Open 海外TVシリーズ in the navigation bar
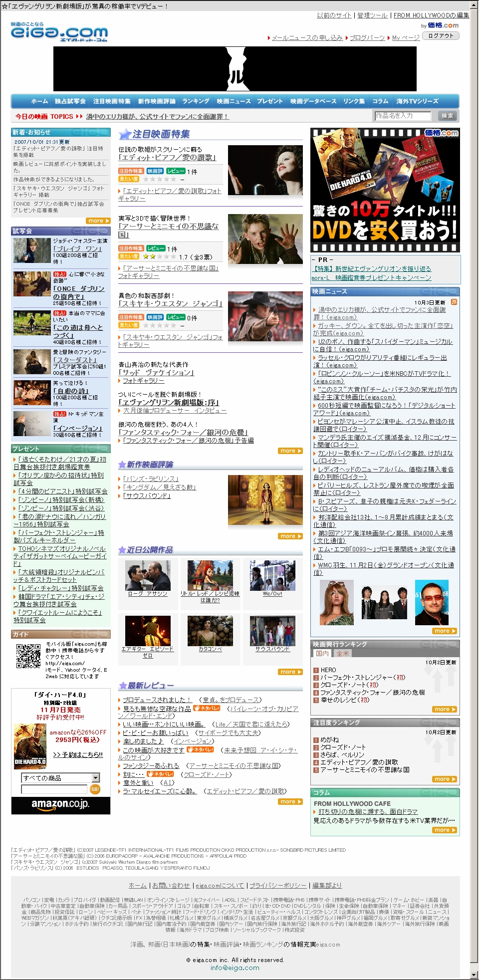The image size is (479, 980). pos(417,101)
